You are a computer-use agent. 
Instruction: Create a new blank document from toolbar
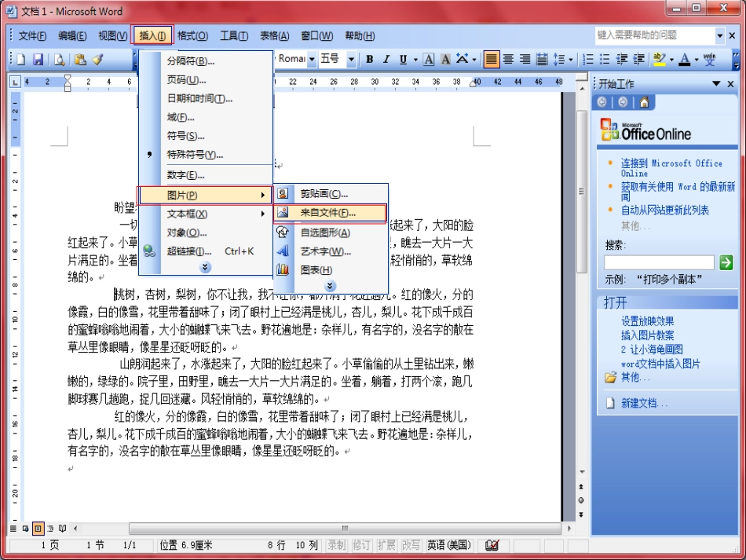[21, 59]
